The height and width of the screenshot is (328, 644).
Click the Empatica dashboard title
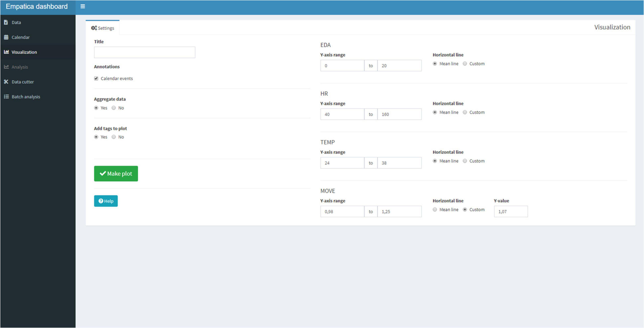coord(37,7)
